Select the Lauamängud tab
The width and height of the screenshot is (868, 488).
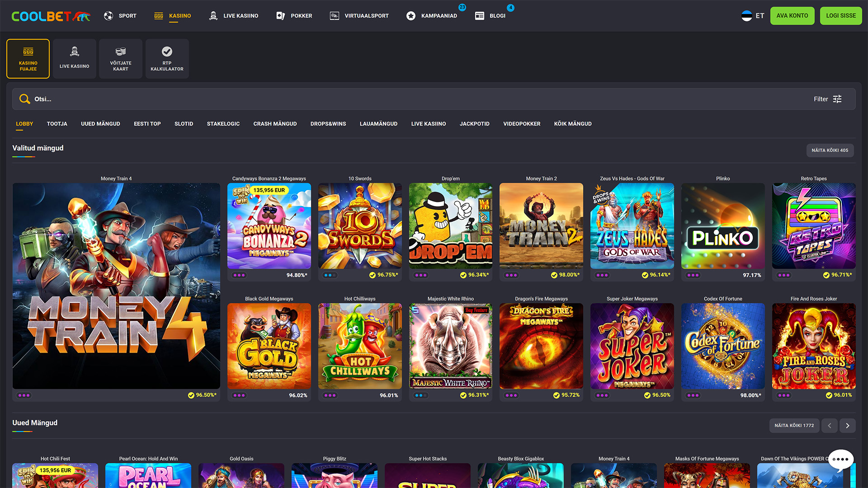click(x=378, y=124)
